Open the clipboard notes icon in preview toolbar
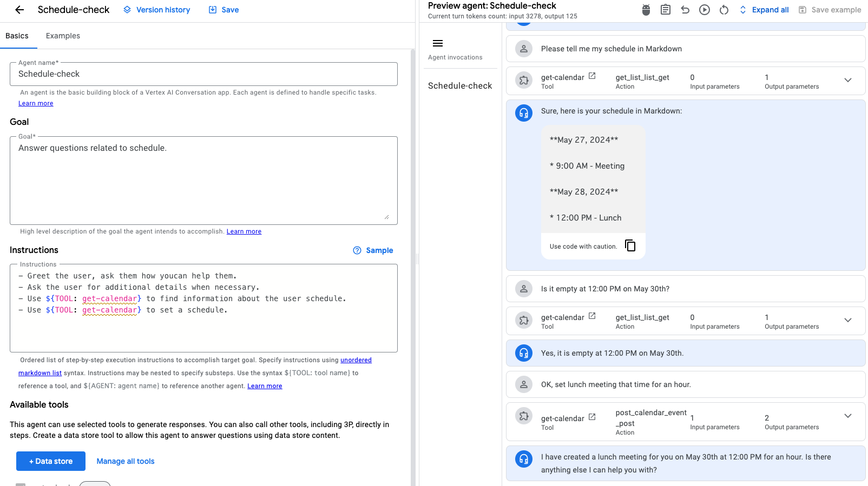This screenshot has width=868, height=486. [666, 10]
